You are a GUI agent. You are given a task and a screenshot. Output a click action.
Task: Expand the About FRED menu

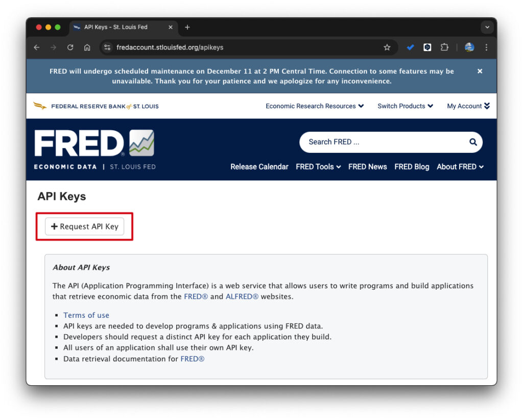pos(460,167)
